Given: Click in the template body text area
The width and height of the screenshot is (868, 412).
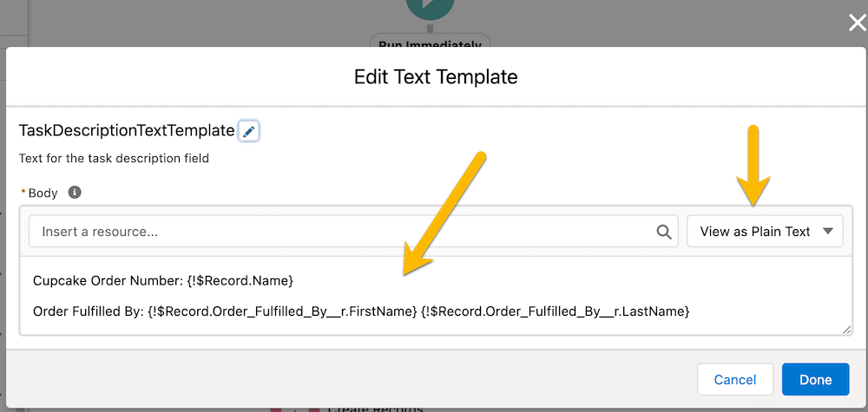Looking at the screenshot, I should 436,296.
